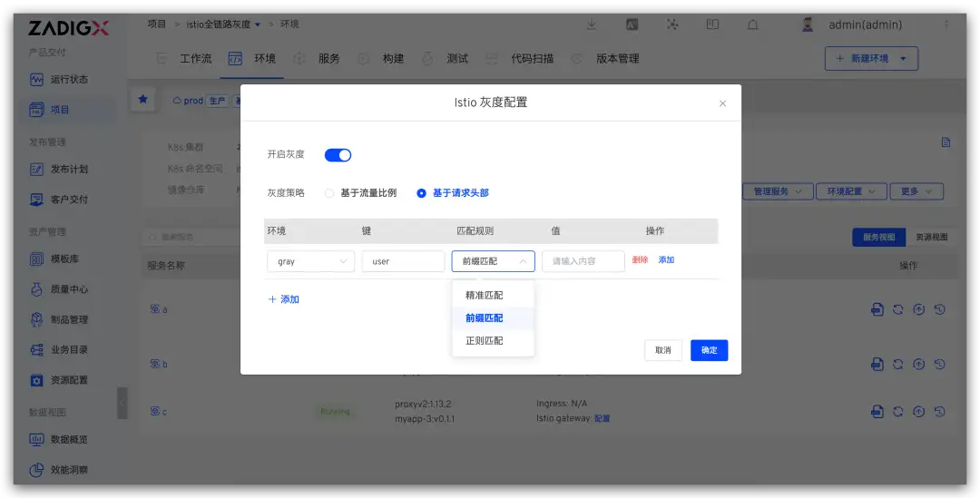Open the gray environment dropdown

(310, 261)
